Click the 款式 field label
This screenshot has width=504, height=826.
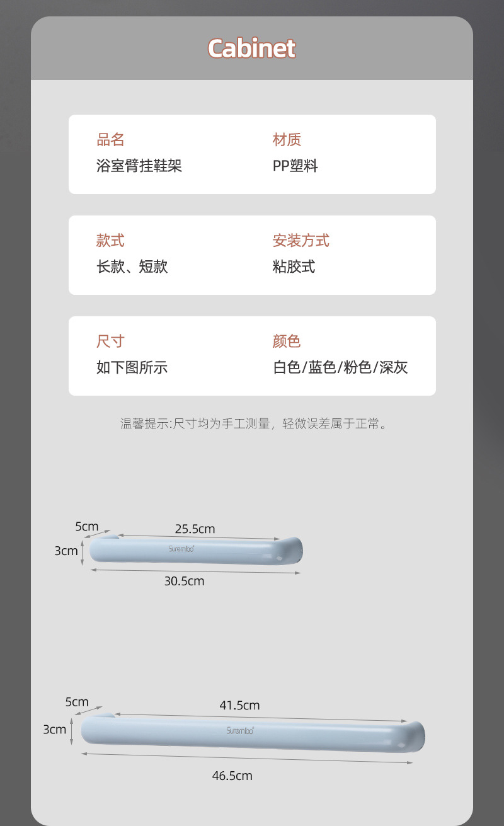[110, 241]
